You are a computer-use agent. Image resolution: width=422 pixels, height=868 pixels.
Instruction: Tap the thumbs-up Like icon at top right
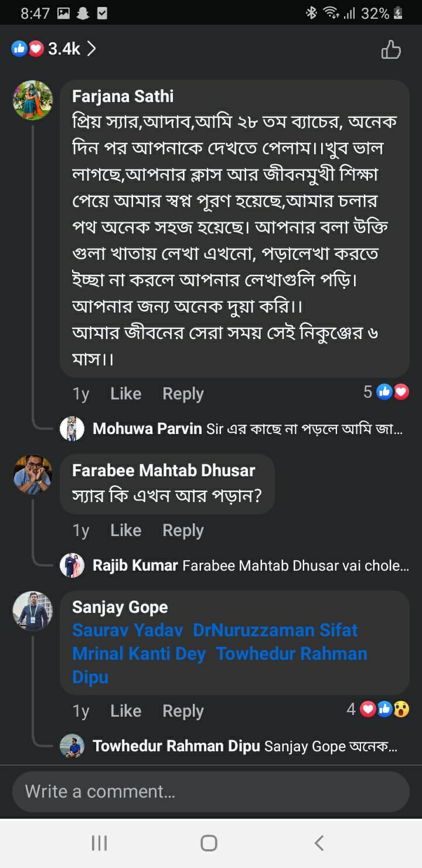(391, 50)
